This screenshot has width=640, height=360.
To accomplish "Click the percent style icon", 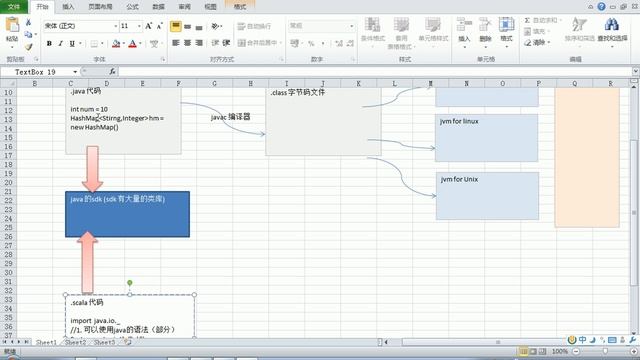I will click(311, 43).
